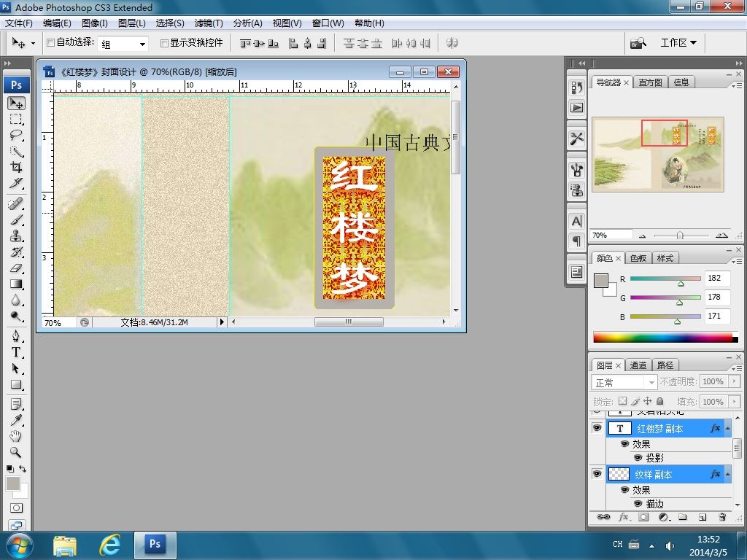The image size is (747, 560).
Task: Open the 正常 blend mode dropdown
Action: click(x=624, y=382)
